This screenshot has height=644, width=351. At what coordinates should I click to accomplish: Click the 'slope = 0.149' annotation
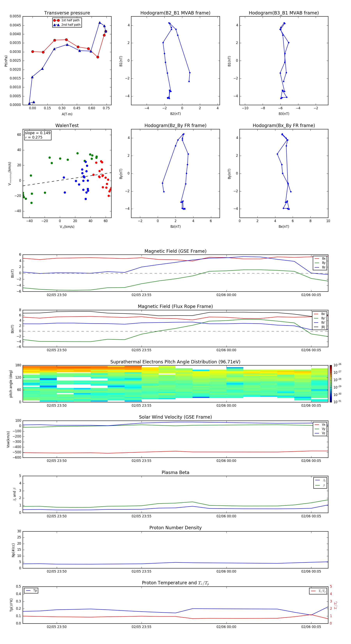click(x=37, y=133)
